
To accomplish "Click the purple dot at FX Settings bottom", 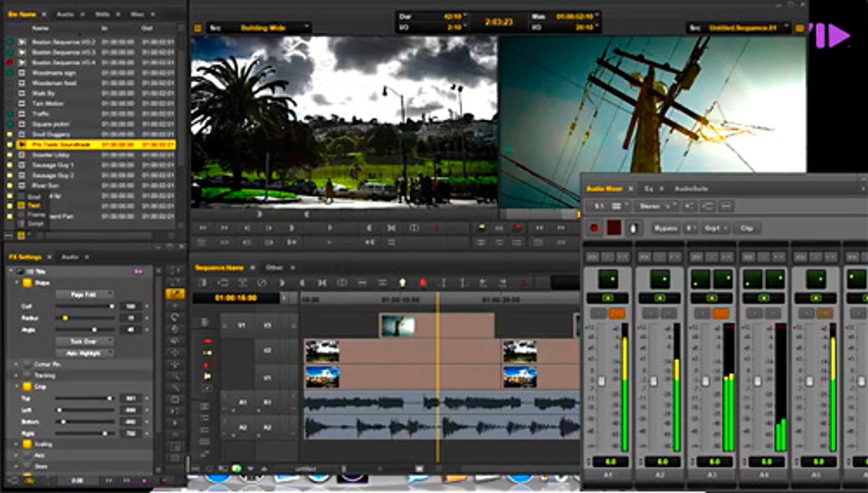I will pyautogui.click(x=144, y=481).
